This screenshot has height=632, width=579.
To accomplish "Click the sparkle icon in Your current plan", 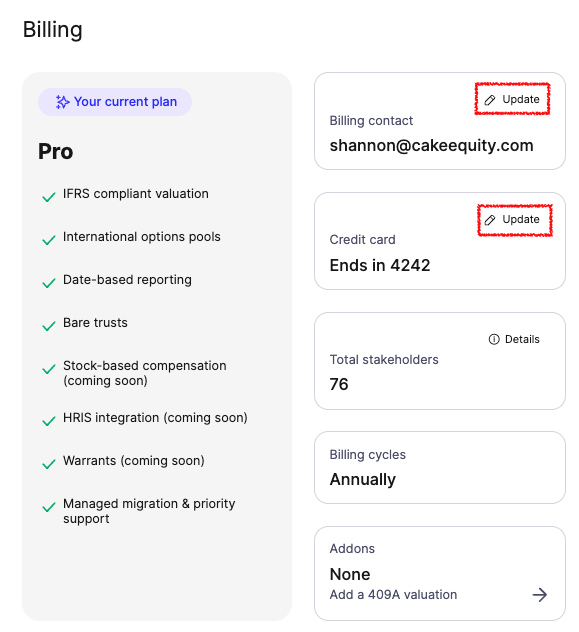I will [62, 102].
